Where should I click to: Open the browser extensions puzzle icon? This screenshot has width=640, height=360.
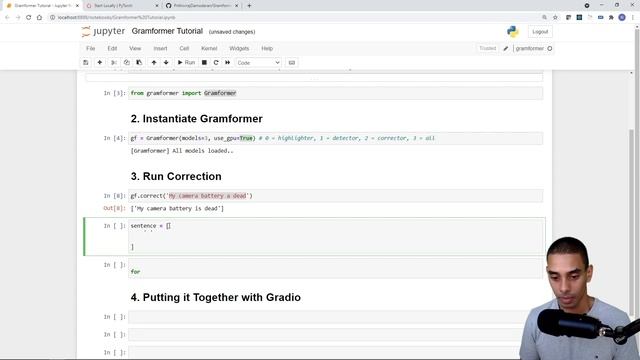coord(611,18)
